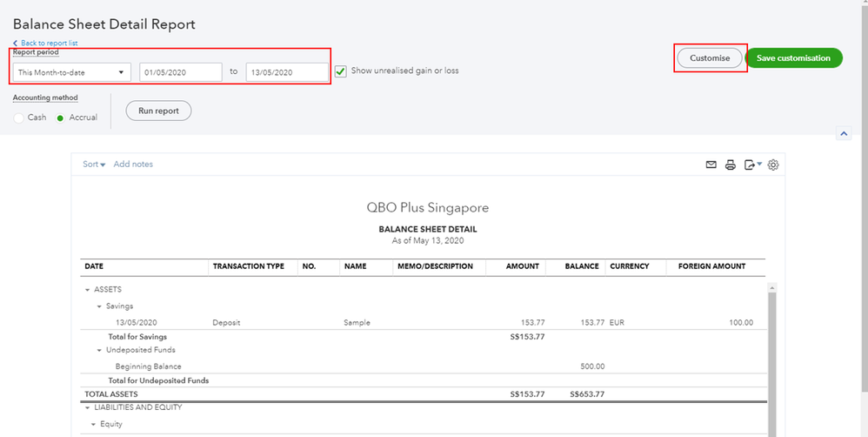The width and height of the screenshot is (868, 437).
Task: Click the print report icon
Action: tap(731, 165)
